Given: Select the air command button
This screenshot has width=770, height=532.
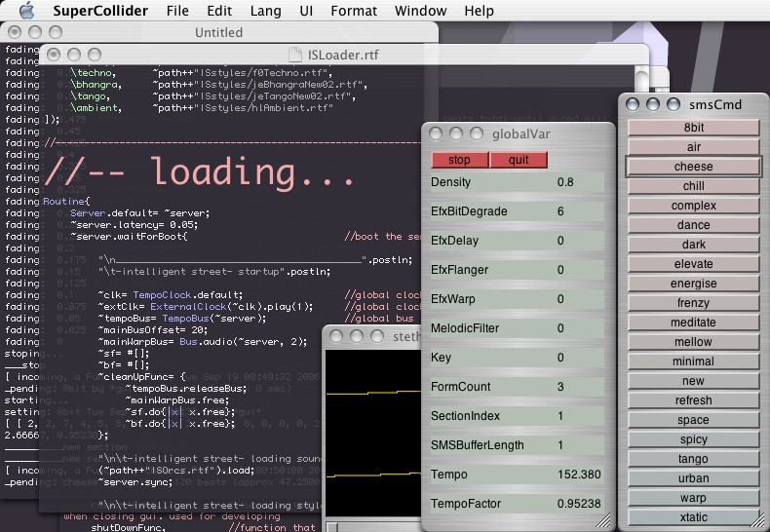Looking at the screenshot, I should [693, 147].
